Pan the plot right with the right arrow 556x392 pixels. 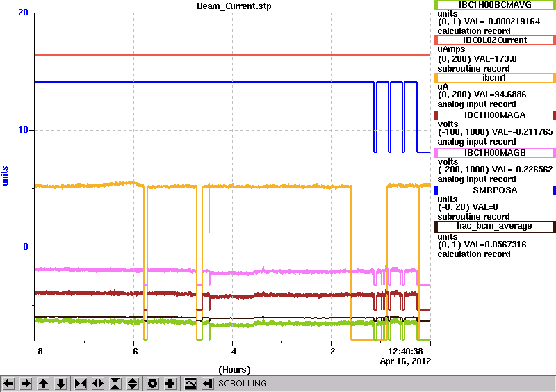tap(26, 384)
